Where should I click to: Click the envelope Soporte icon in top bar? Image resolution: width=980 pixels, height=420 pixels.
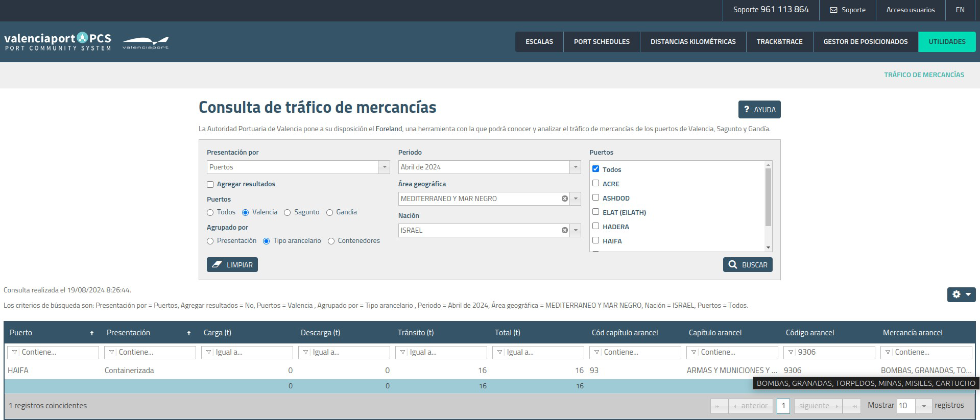[x=833, y=10]
